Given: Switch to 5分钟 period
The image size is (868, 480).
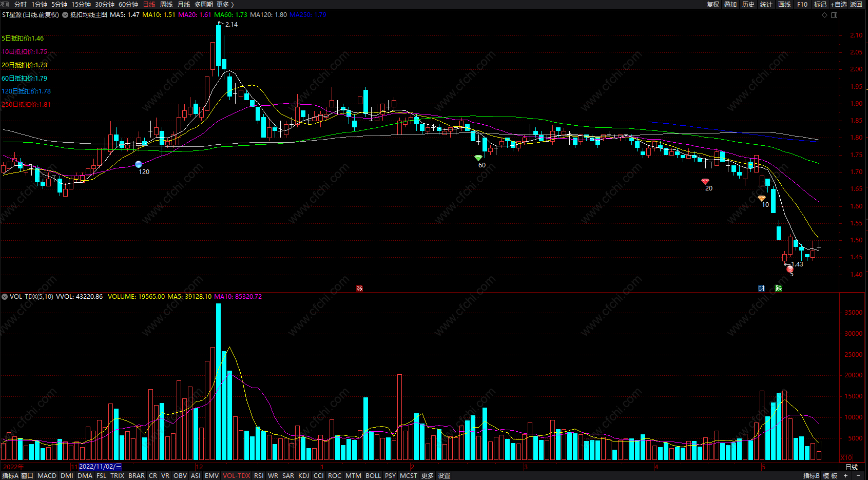Looking at the screenshot, I should pyautogui.click(x=59, y=4).
